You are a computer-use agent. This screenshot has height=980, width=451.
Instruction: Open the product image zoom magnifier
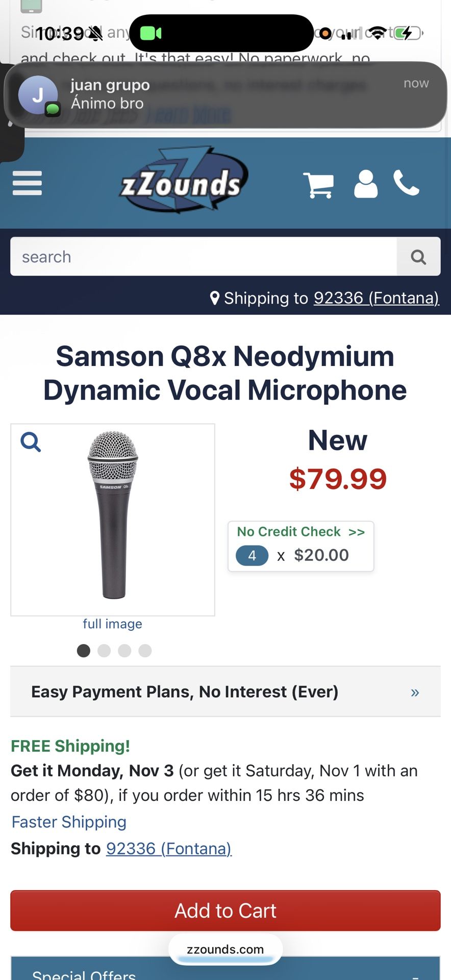tap(31, 442)
